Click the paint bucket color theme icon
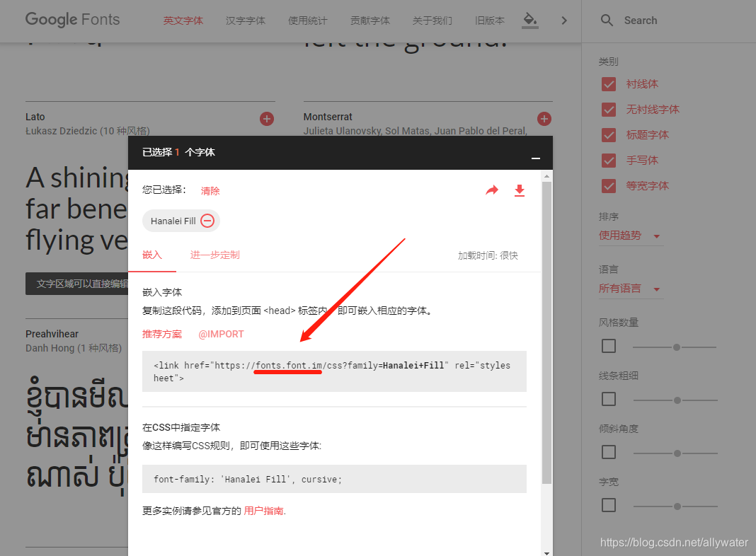This screenshot has width=756, height=556. [530, 21]
